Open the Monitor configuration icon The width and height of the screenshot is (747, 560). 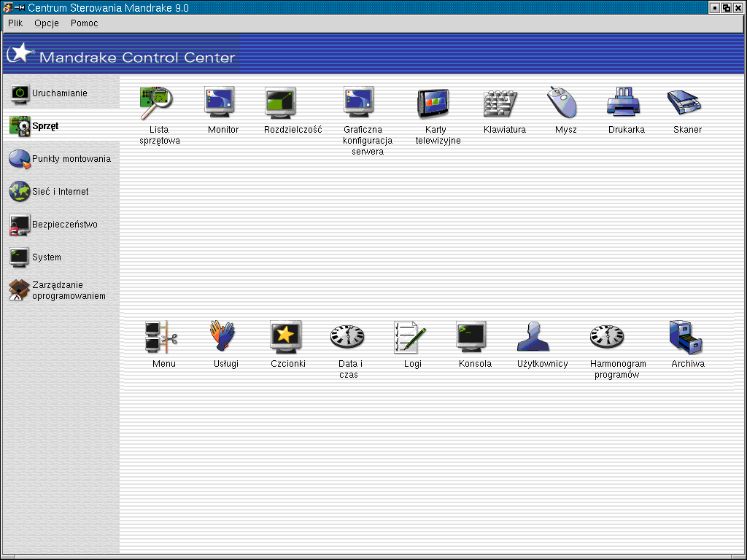219,101
